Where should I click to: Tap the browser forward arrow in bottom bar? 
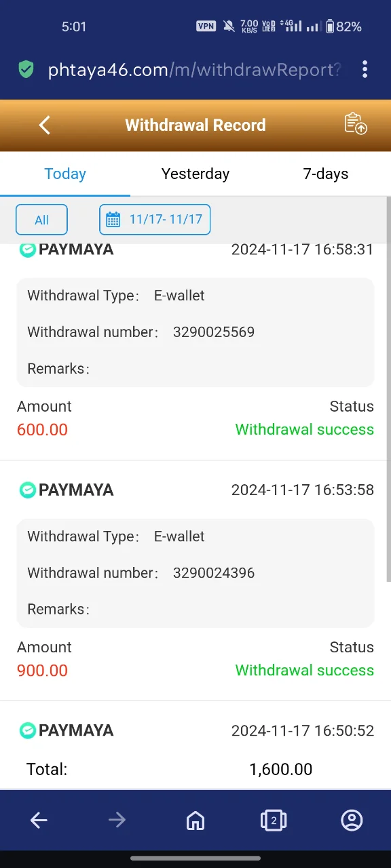(117, 821)
